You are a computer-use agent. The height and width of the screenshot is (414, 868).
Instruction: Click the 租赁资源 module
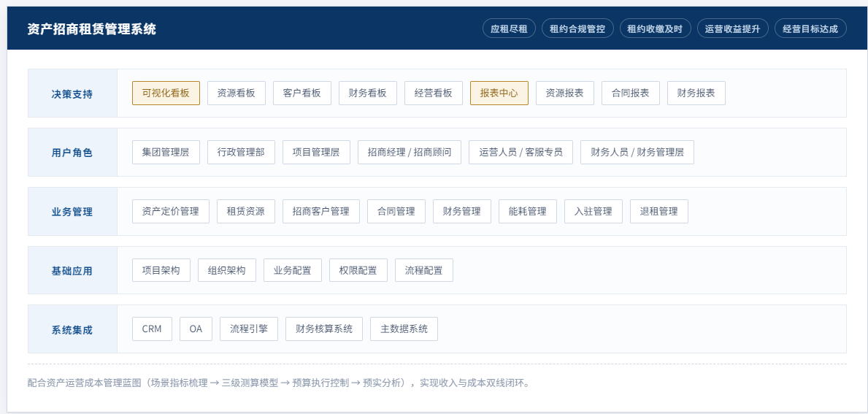pyautogui.click(x=246, y=212)
